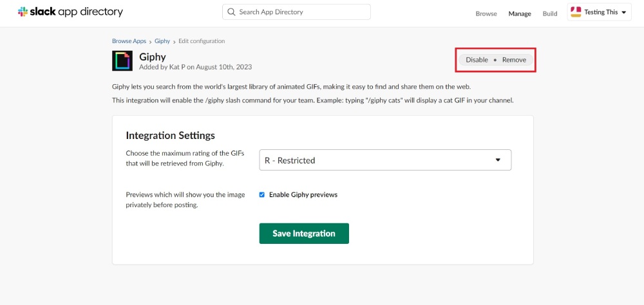Follow the Browse Apps breadcrumb link
Screen dimensions: 644x305
(x=129, y=41)
